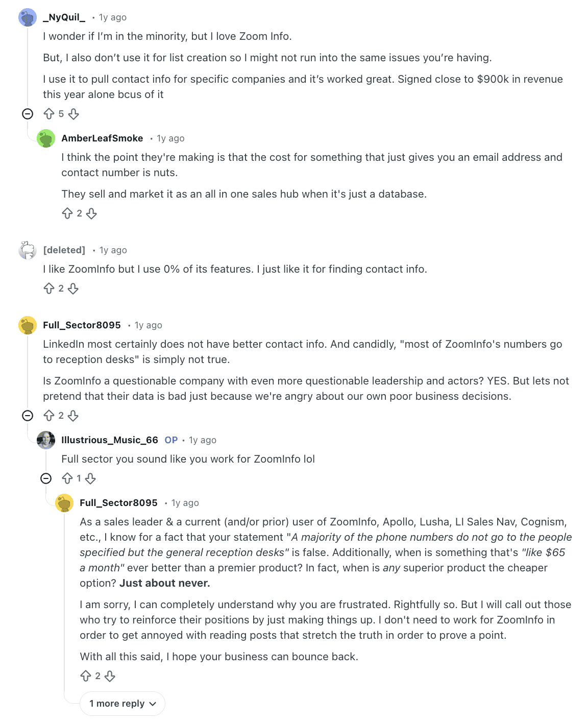
Task: Collapse Full_Sector8095's comment thread
Action: pos(28,416)
